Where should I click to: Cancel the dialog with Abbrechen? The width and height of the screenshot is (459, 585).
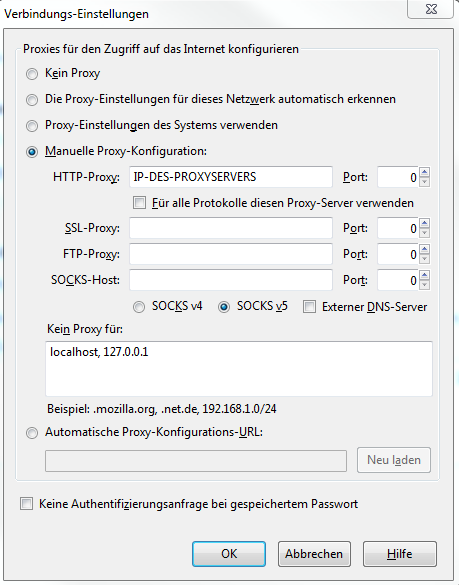coord(314,554)
